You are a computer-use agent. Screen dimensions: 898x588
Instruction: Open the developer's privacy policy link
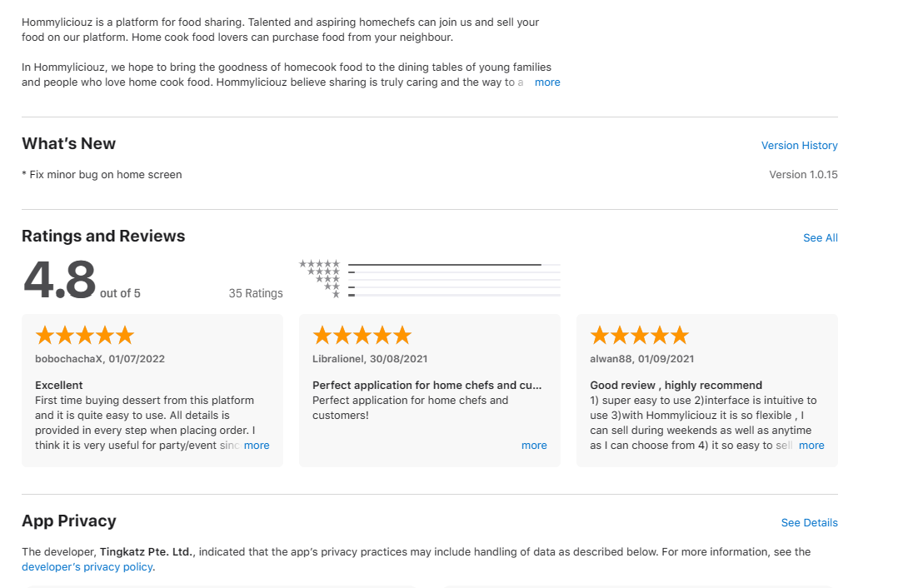point(87,567)
